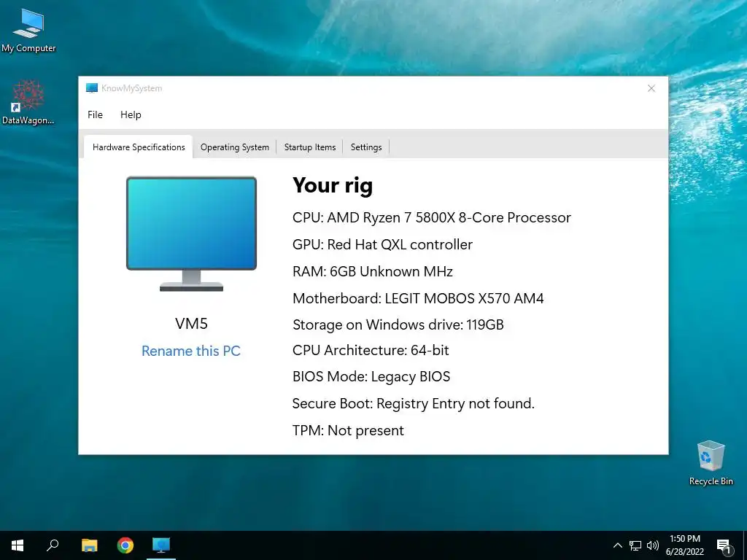Open the volume tray icon

(x=653, y=545)
